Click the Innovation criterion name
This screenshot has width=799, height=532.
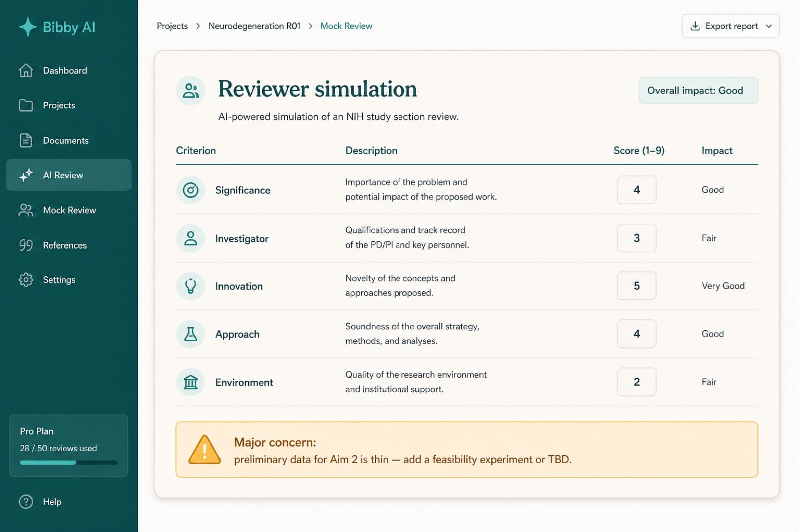[239, 286]
